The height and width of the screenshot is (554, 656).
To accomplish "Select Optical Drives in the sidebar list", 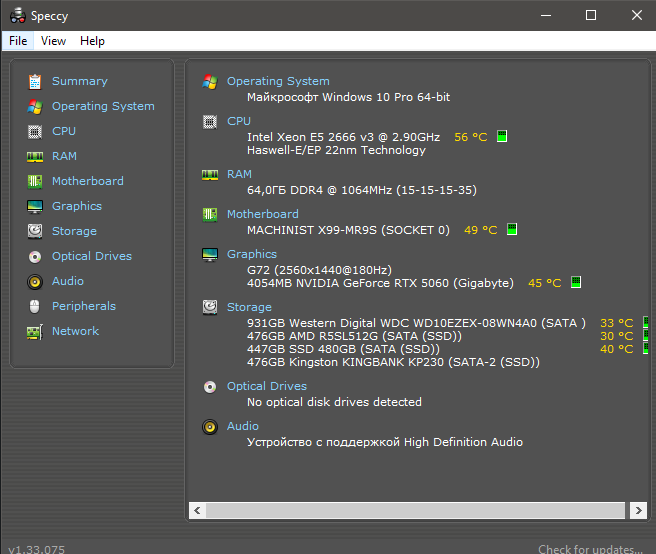I will (x=92, y=256).
